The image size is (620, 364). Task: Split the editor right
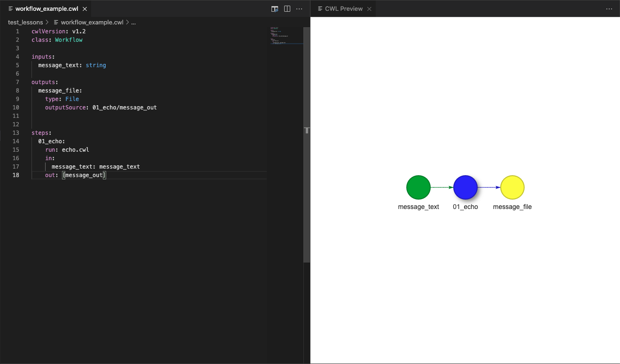(x=287, y=9)
